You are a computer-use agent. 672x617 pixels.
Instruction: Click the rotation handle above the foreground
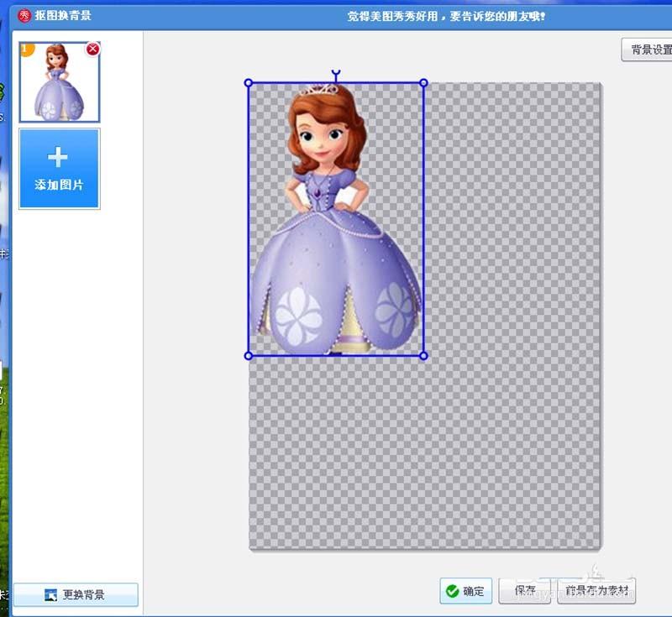coord(336,74)
